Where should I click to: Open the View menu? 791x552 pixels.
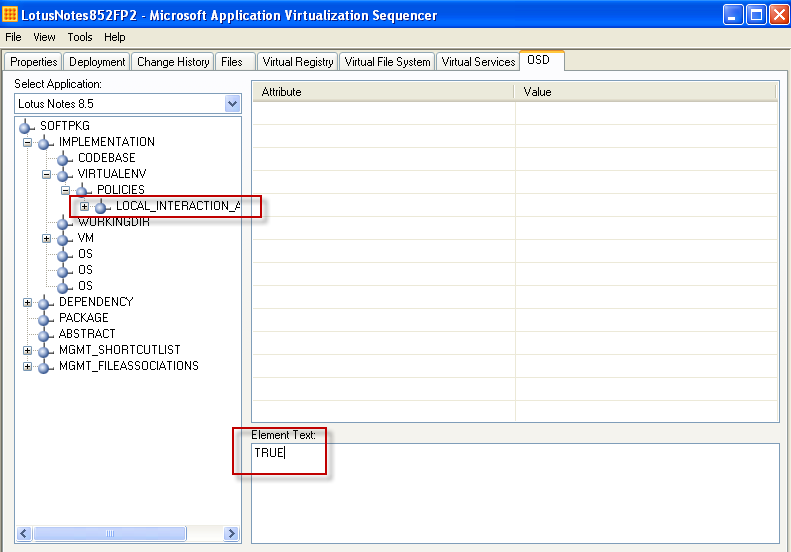(x=44, y=37)
